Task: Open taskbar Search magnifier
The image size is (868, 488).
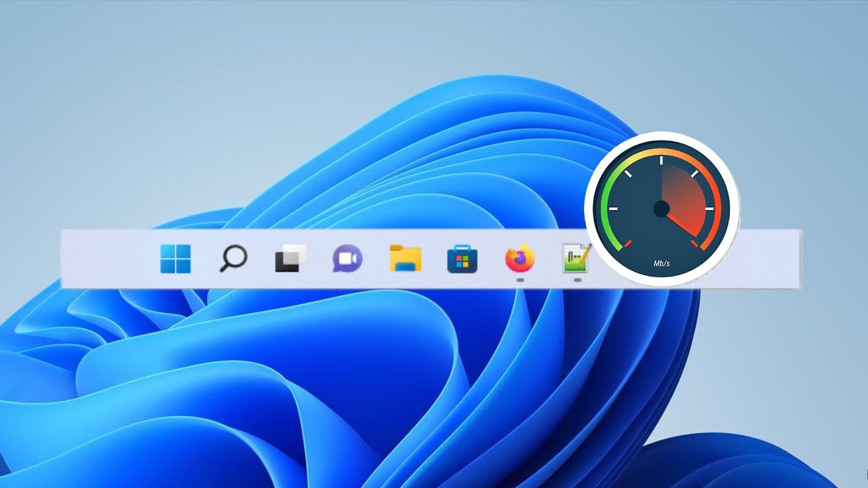Action: coord(233,258)
